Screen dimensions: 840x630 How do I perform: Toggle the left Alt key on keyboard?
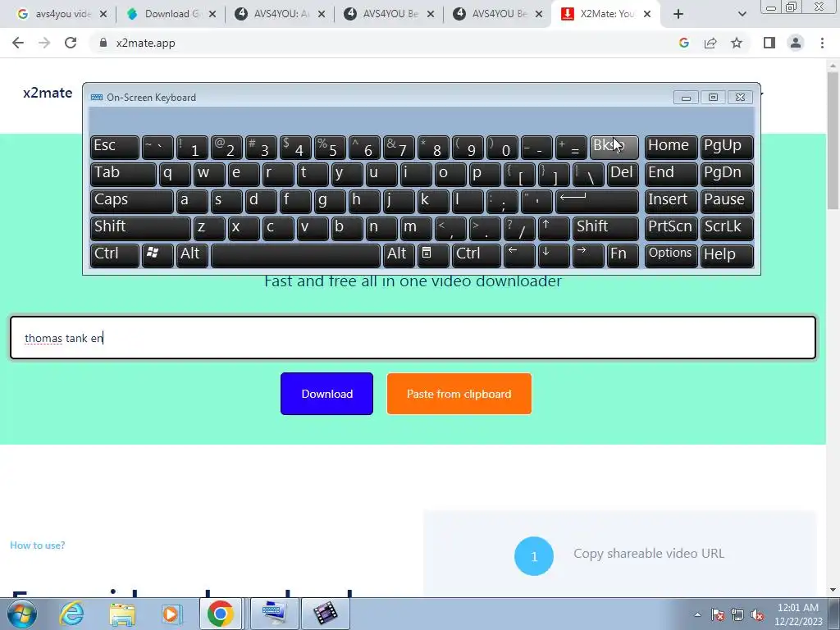[192, 256]
